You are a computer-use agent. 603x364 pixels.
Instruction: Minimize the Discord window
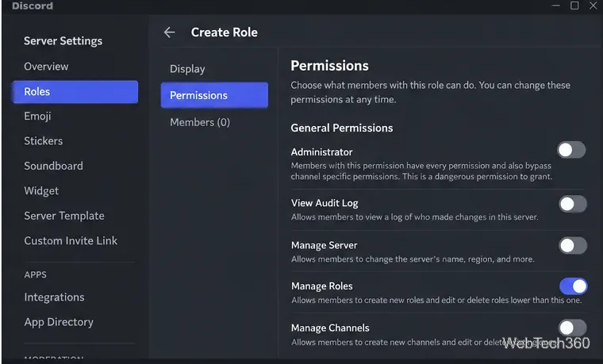(555, 6)
